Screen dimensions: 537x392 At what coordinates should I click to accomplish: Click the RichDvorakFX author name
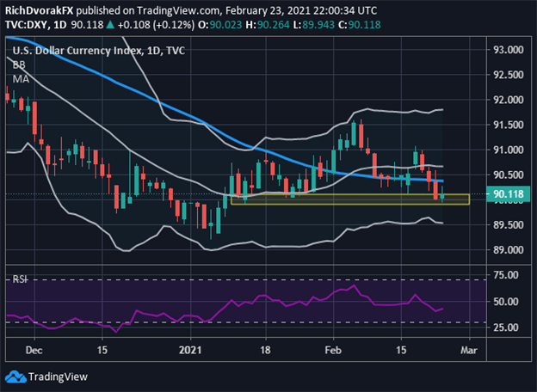tap(39, 10)
